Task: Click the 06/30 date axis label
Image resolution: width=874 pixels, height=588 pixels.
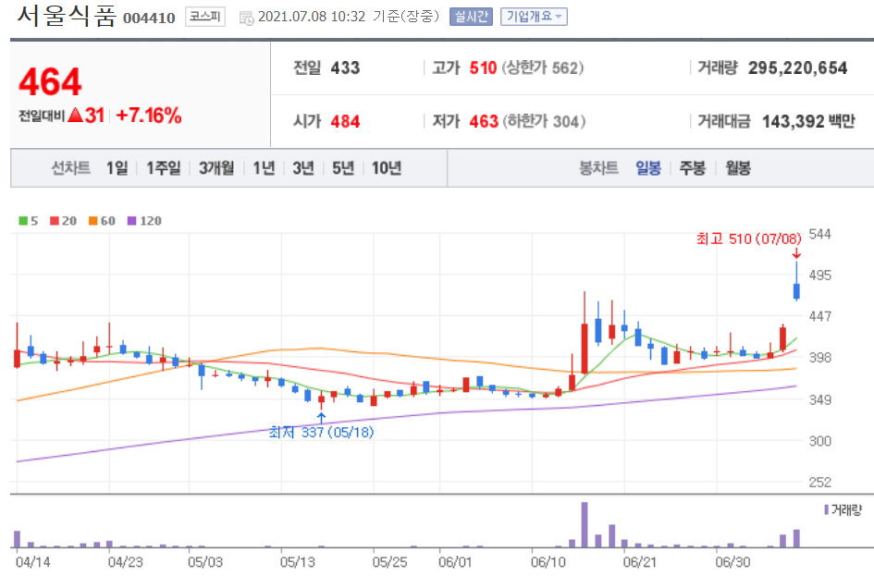Action: [x=733, y=562]
